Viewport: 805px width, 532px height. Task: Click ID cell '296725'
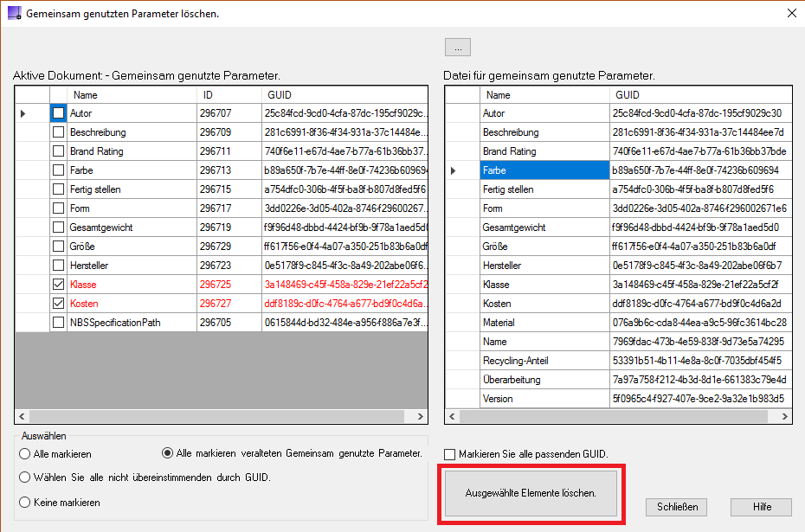(x=229, y=285)
